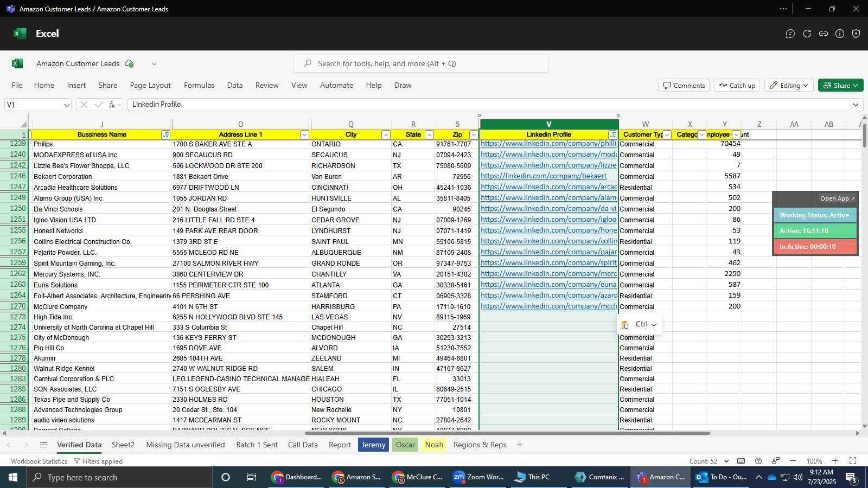
Task: Open Zip column filter dropdown
Action: pyautogui.click(x=474, y=134)
